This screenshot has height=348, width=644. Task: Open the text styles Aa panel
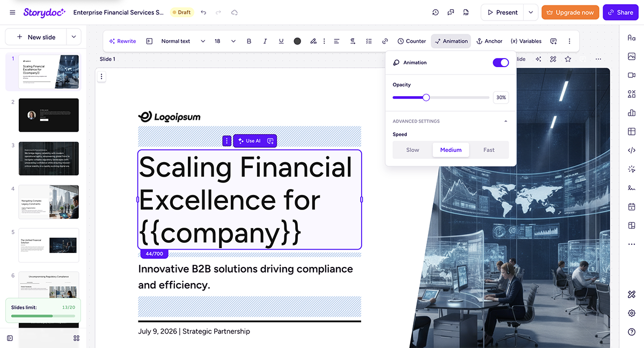pos(632,38)
